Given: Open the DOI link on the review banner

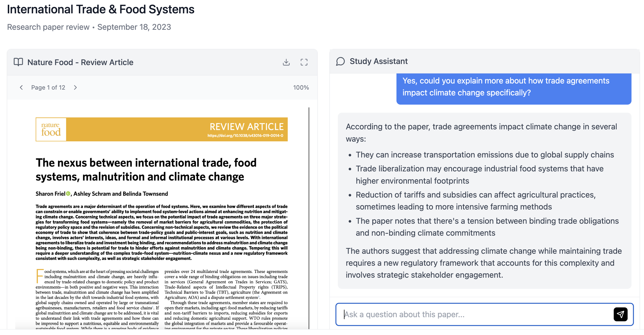Looking at the screenshot, I should [x=245, y=136].
